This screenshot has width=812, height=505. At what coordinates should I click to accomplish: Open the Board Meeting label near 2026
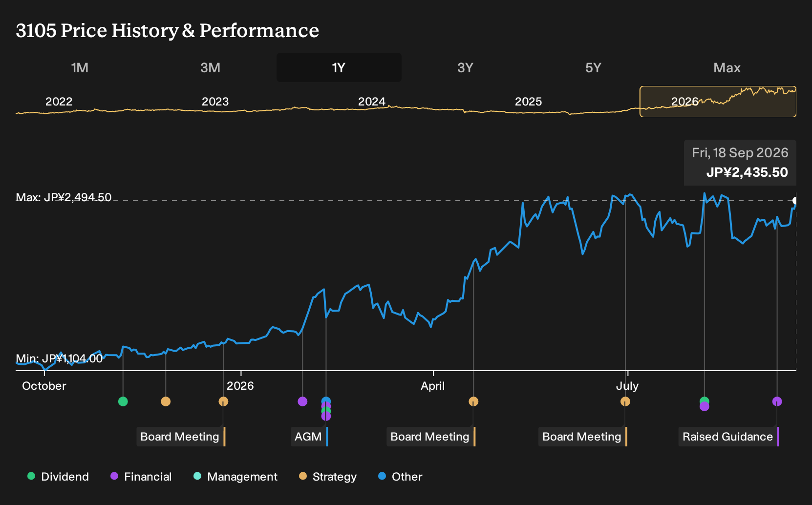(181, 437)
